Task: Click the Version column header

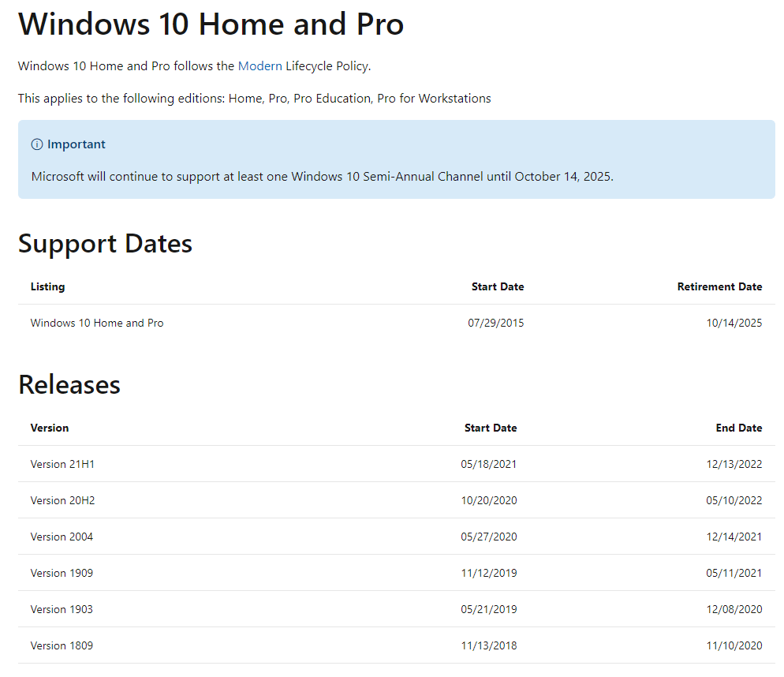Action: [x=50, y=428]
